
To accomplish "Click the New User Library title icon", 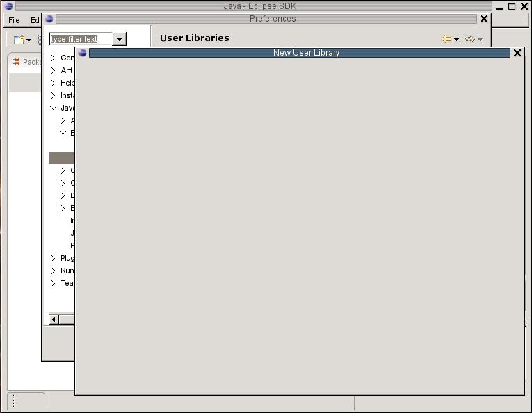I will point(82,53).
